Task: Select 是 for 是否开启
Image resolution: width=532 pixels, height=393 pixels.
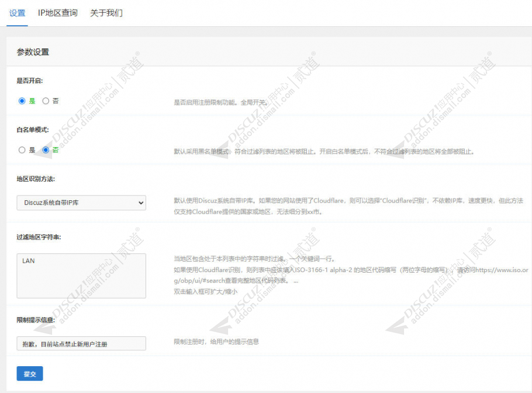Action: click(x=22, y=101)
